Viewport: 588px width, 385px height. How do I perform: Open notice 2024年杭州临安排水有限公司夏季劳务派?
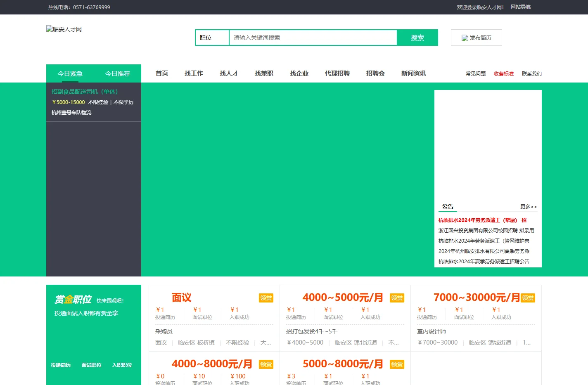coord(484,251)
